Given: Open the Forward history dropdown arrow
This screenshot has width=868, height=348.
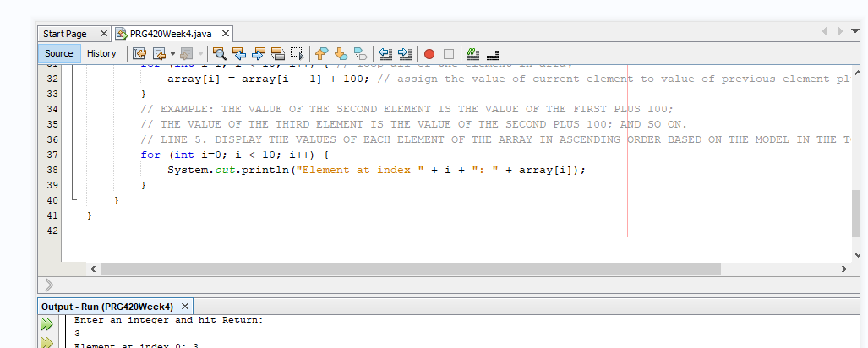Looking at the screenshot, I should coord(200,54).
